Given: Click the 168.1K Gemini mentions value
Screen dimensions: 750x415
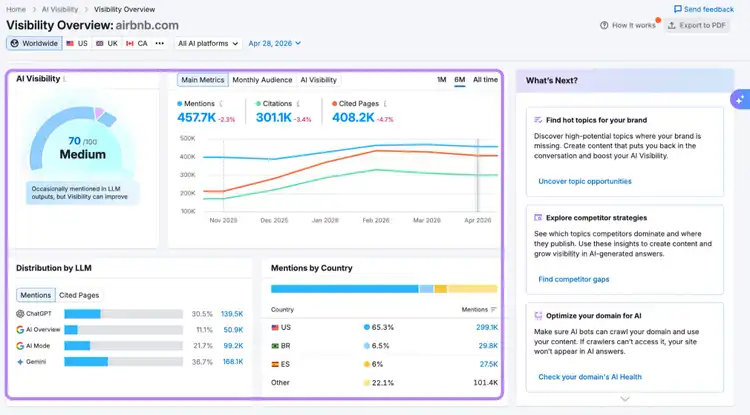Looking at the screenshot, I should pyautogui.click(x=233, y=362).
